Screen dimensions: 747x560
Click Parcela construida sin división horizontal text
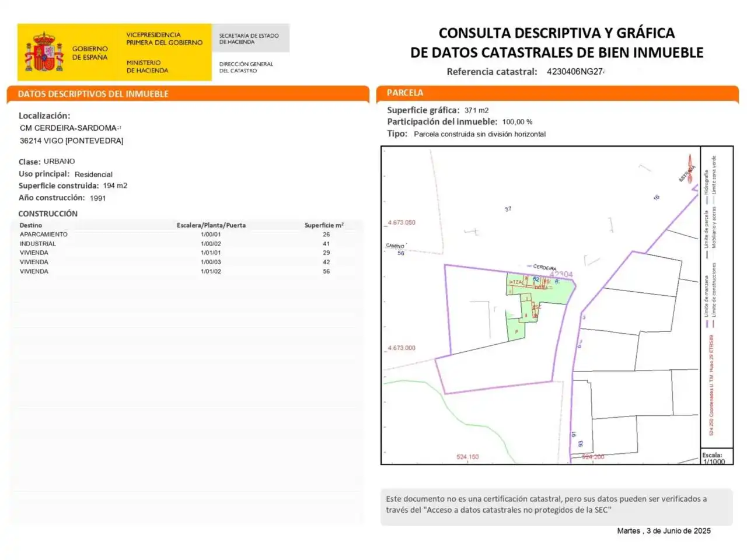click(480, 134)
